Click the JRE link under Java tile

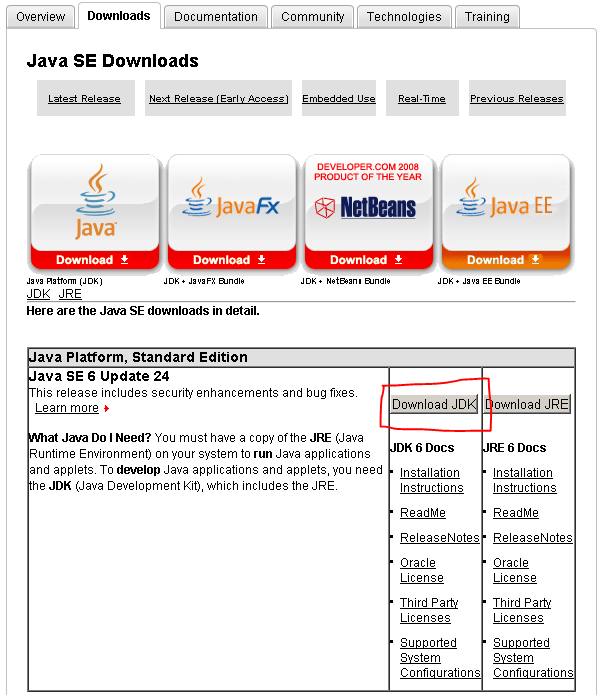click(70, 294)
